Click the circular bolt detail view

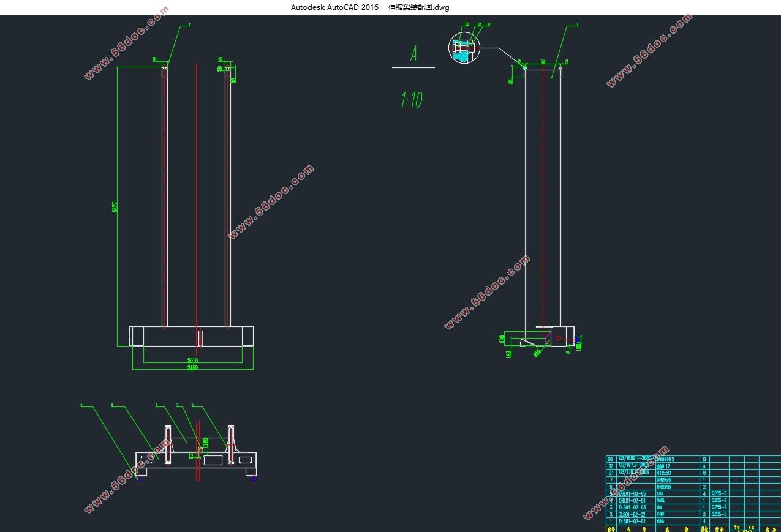(465, 48)
